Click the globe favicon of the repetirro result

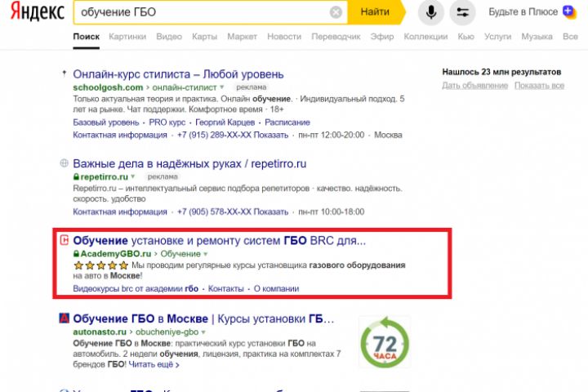click(65, 163)
